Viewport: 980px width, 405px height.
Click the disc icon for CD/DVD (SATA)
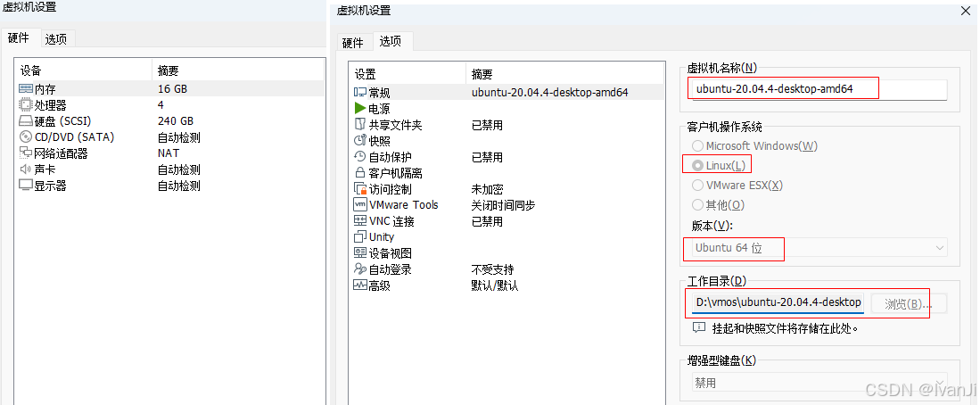click(x=26, y=136)
